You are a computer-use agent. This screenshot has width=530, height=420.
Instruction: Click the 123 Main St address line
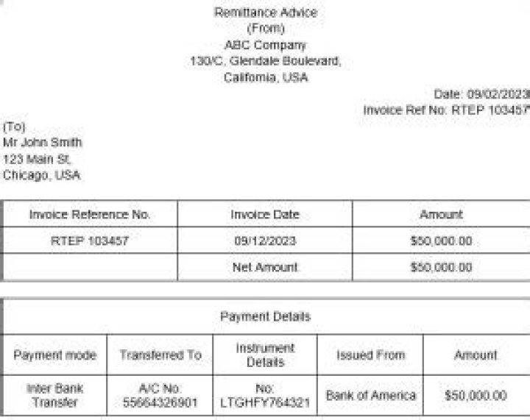pyautogui.click(x=38, y=158)
